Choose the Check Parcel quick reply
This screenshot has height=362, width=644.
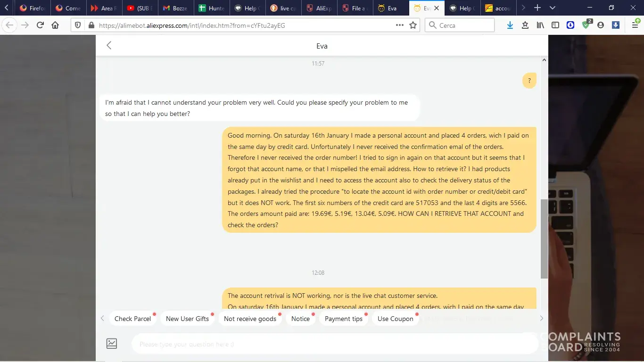[x=132, y=319]
